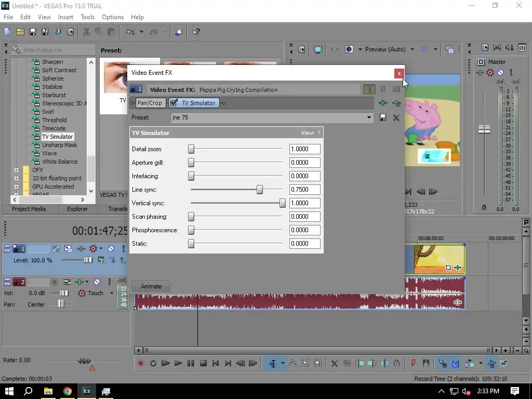Image resolution: width=532 pixels, height=399 pixels.
Task: Open Chrome from the taskbar
Action: (68, 391)
